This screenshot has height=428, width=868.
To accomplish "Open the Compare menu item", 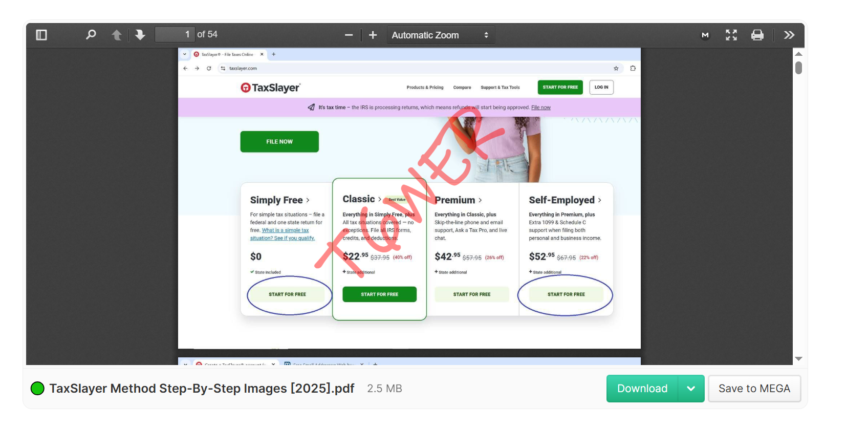I will [462, 88].
